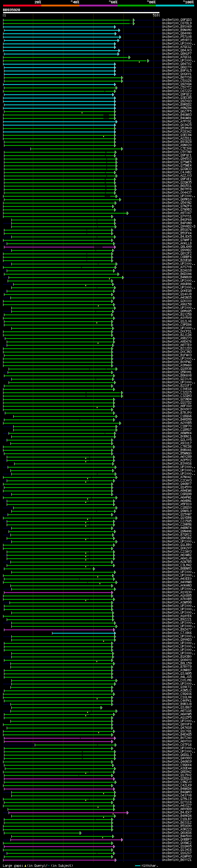Click the UniRef100_B4JEK7 label
This screenshot has width=197, height=868.
pos(177,813)
